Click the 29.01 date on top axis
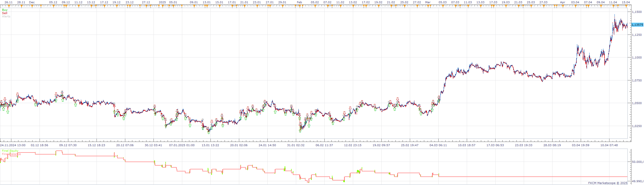 point(282,2)
